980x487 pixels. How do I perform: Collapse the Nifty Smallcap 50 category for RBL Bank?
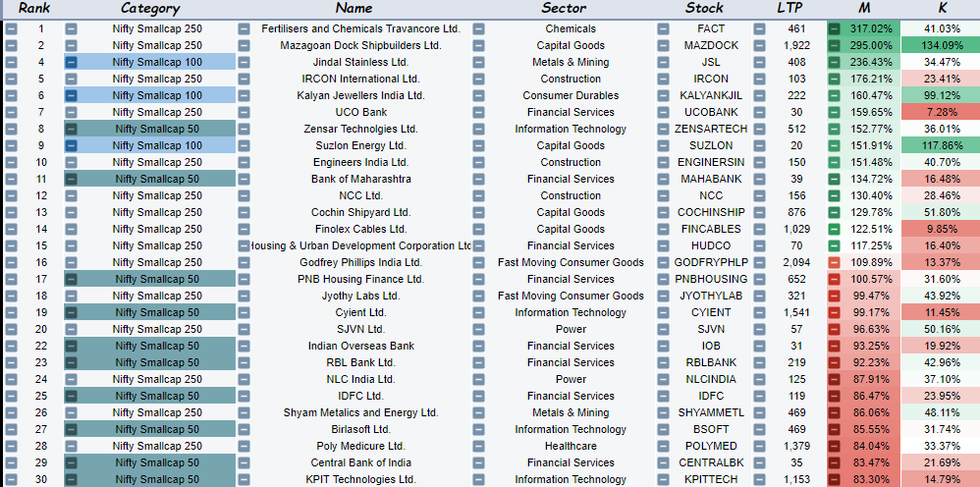point(72,362)
